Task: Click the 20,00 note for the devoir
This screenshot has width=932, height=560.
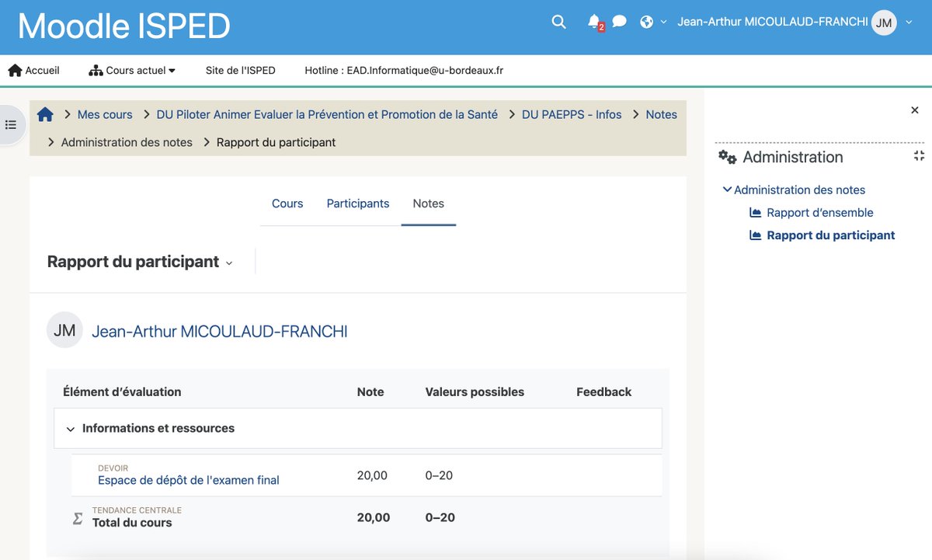Action: tap(372, 475)
